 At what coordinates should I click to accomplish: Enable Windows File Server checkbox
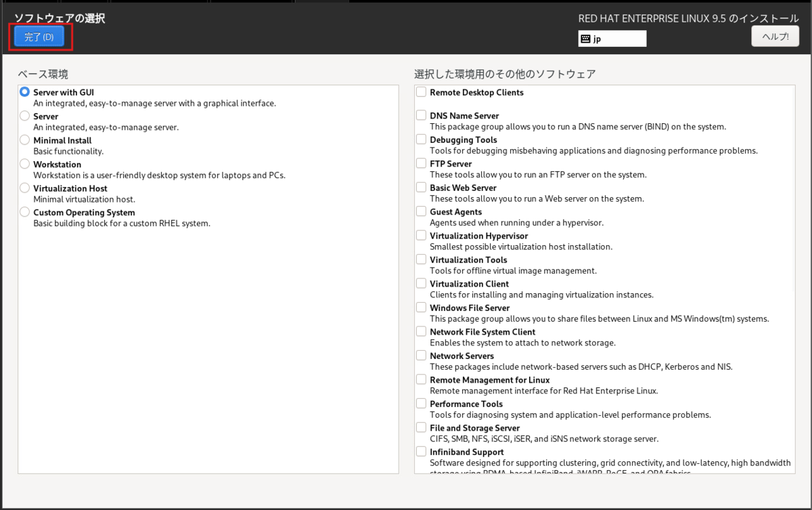pos(421,307)
